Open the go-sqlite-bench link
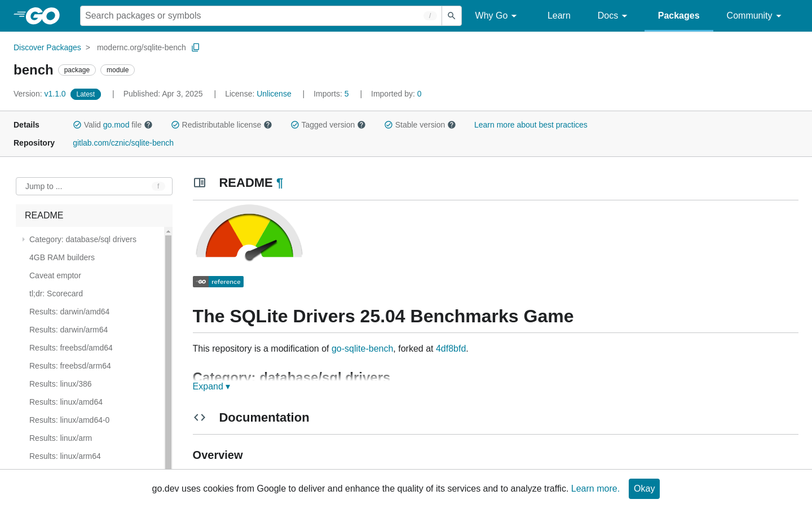The width and height of the screenshot is (812, 508). click(362, 348)
